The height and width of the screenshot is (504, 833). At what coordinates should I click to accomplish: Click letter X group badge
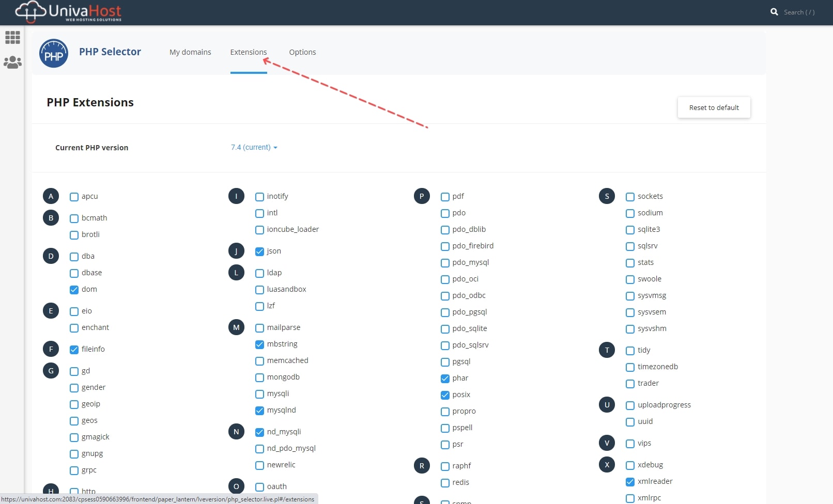(607, 465)
